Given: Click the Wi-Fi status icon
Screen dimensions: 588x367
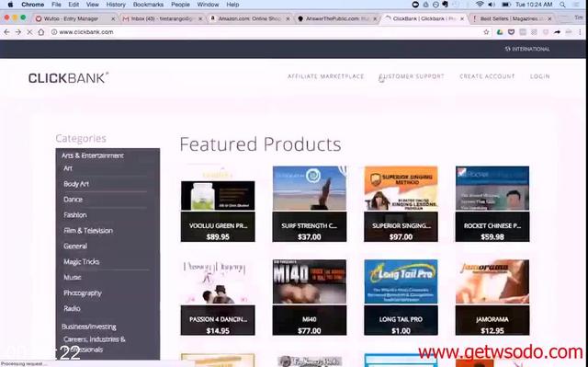Looking at the screenshot, I should [x=480, y=5].
